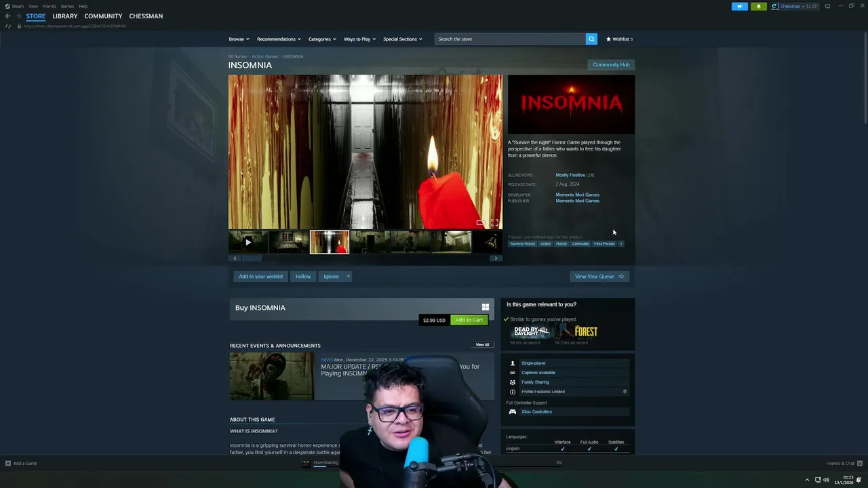Viewport: 868px width, 488px height.
Task: View All recent events
Action: click(482, 344)
